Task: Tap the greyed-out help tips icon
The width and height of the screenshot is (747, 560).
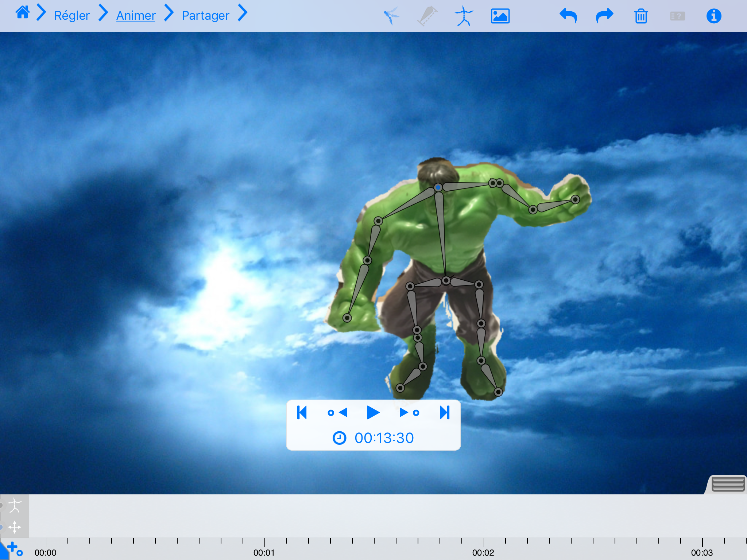Action: tap(677, 16)
